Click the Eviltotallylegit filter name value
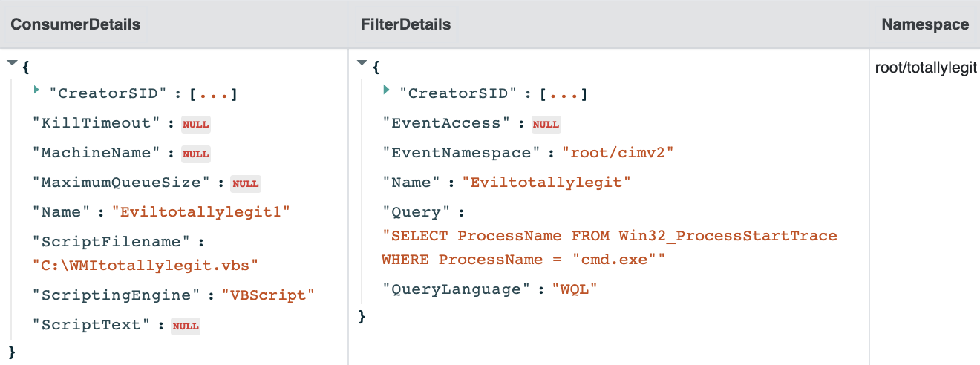The height and width of the screenshot is (365, 980). (x=546, y=182)
